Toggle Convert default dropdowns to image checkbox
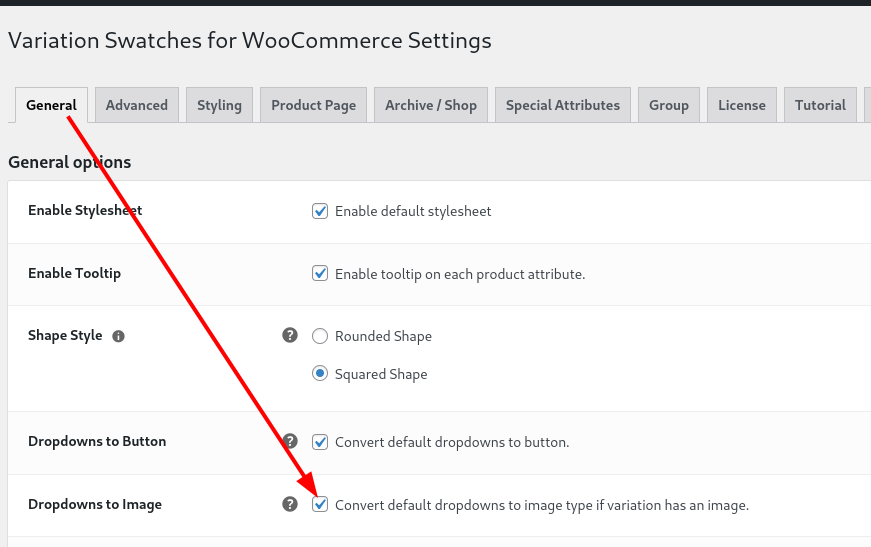Screen dimensions: 871x547 tap(320, 504)
